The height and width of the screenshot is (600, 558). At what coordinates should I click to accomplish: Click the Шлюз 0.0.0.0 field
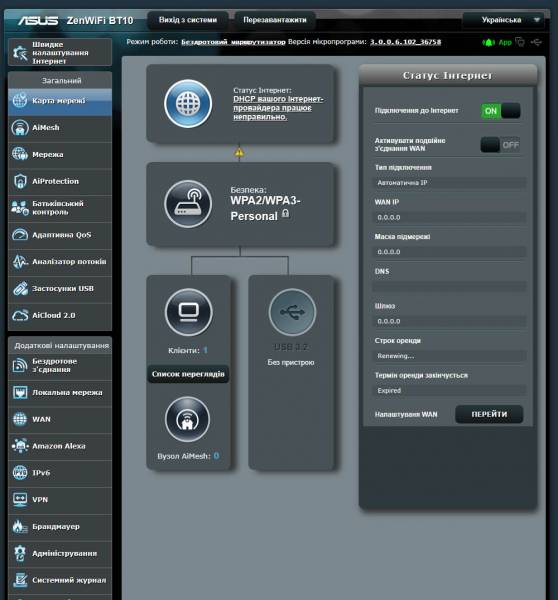pyautogui.click(x=449, y=321)
